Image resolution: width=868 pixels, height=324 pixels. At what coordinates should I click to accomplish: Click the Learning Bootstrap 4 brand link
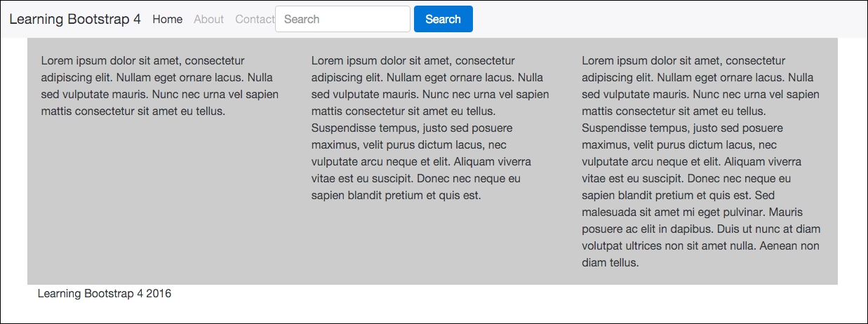75,19
